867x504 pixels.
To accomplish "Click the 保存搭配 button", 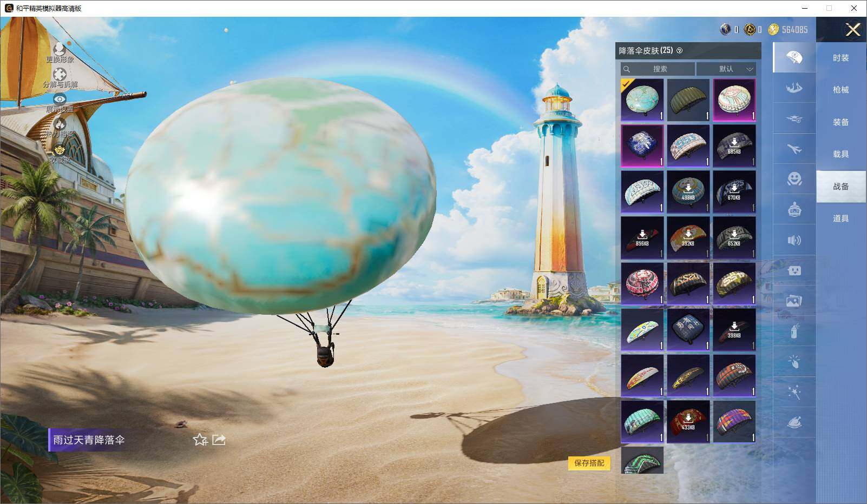I will pyautogui.click(x=589, y=463).
